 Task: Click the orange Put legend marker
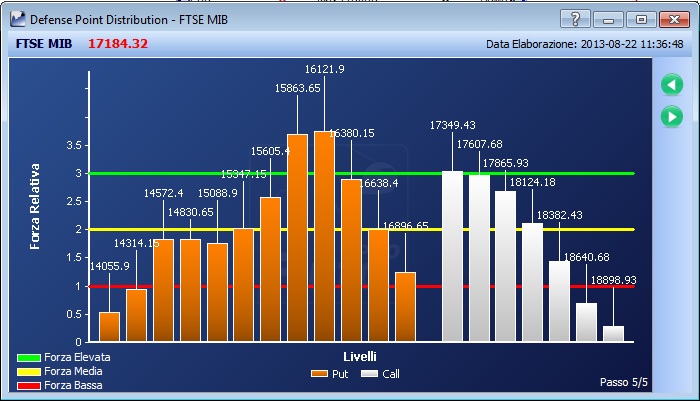[319, 374]
